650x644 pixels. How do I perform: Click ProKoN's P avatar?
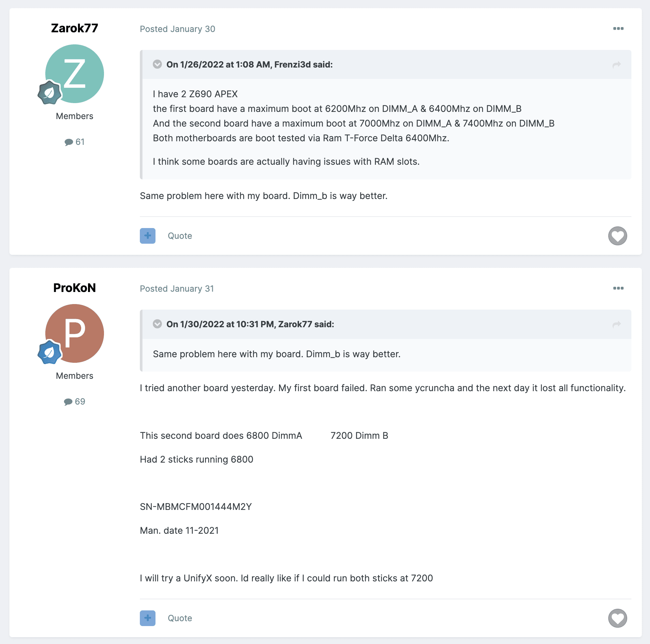pos(75,333)
